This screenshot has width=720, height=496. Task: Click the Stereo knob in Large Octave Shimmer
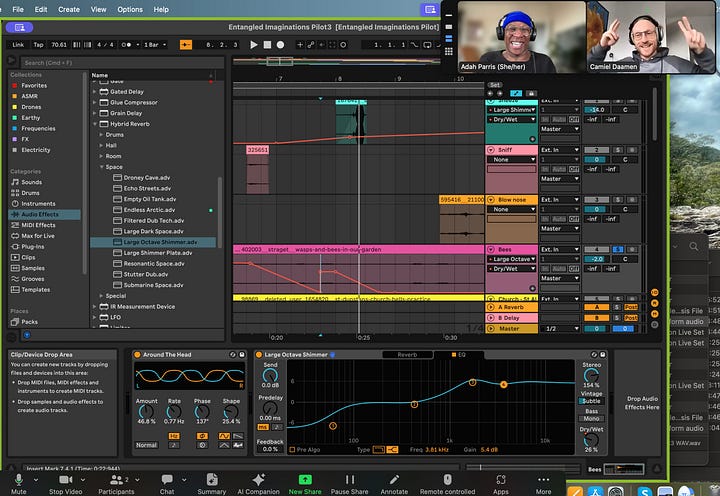(x=591, y=375)
